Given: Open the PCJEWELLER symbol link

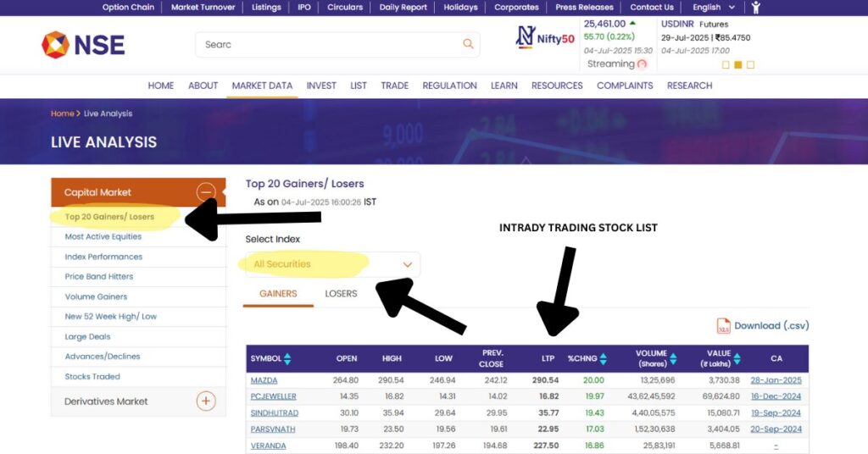Looking at the screenshot, I should [x=274, y=396].
